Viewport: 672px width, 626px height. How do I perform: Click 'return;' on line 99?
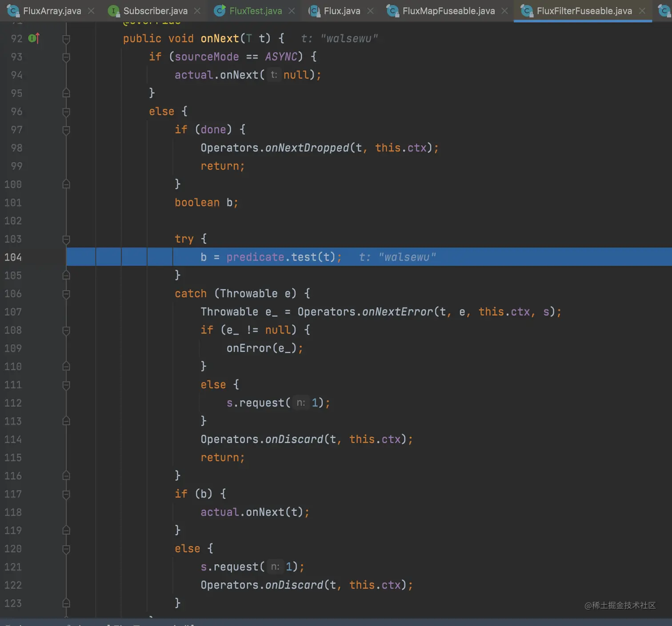tap(222, 166)
